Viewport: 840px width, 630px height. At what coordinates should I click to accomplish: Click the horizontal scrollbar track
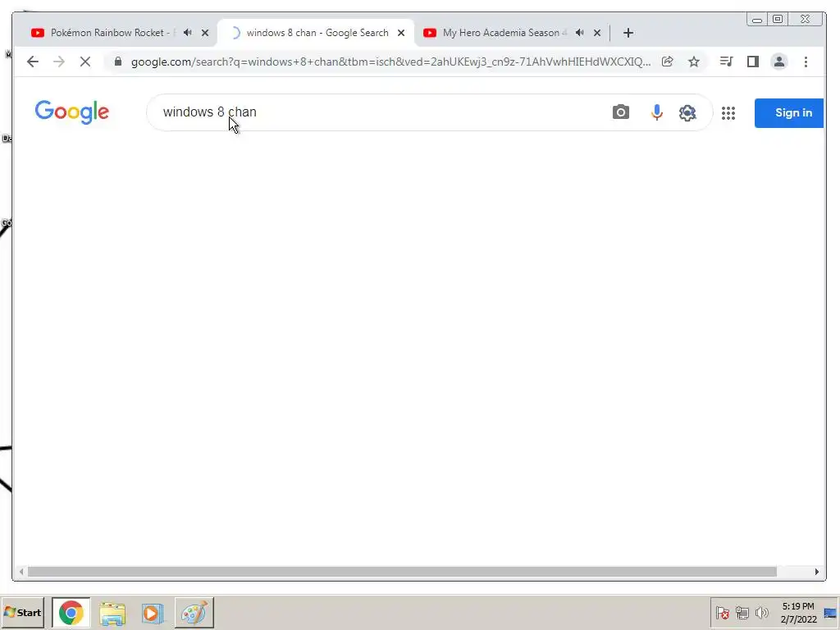point(418,572)
